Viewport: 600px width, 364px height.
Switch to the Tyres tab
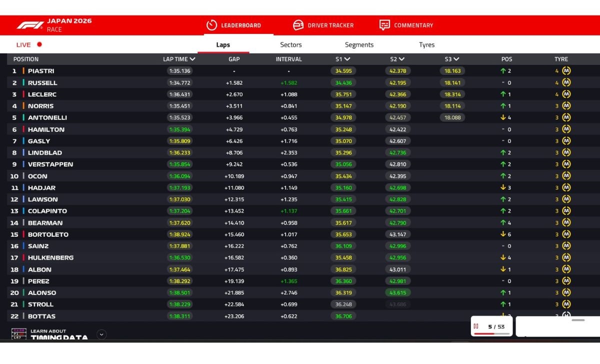point(426,45)
